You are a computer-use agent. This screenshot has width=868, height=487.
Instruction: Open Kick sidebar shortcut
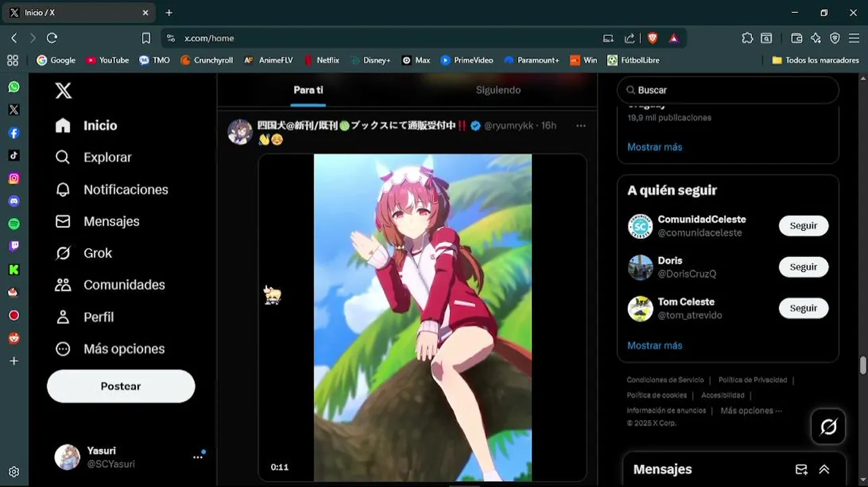[x=14, y=270]
